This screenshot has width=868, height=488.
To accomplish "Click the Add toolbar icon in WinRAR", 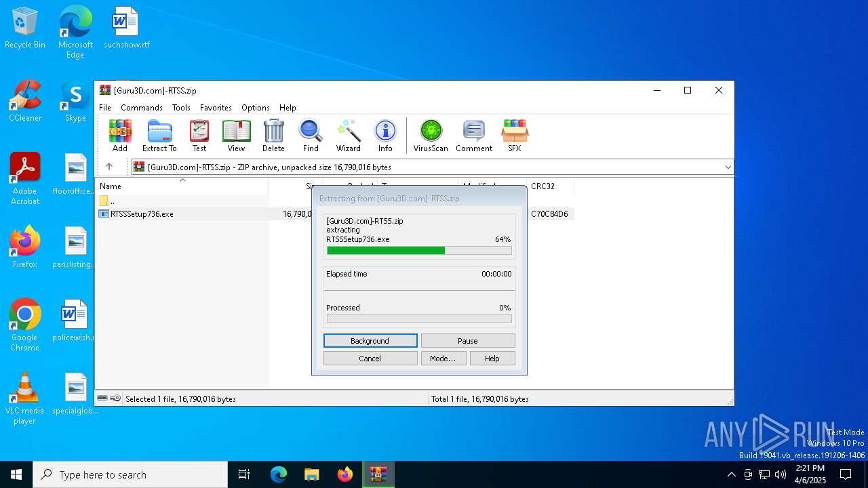I will coord(120,136).
